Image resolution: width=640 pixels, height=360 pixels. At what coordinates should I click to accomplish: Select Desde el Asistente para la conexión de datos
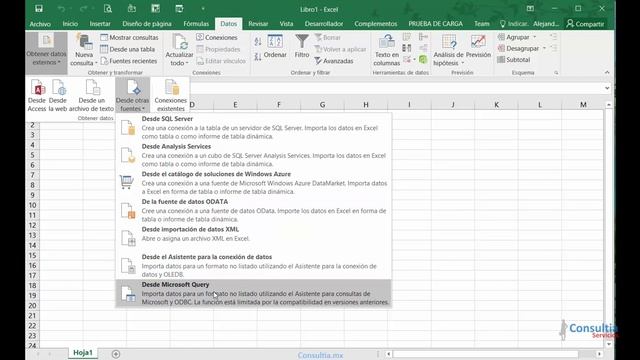point(253,266)
